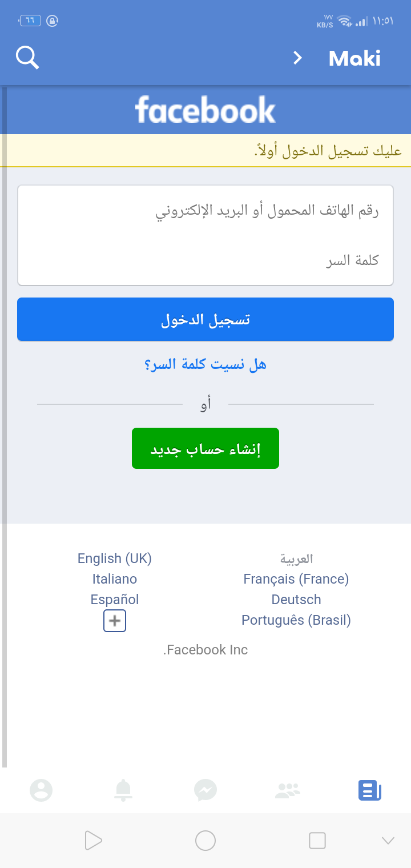Click the chevron next to Maki
411x868 pixels.
point(297,58)
